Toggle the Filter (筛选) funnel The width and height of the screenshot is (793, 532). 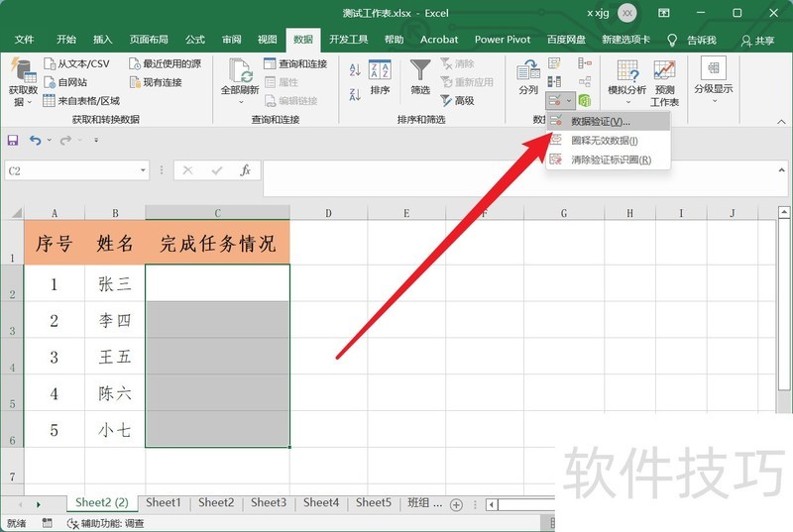point(420,77)
